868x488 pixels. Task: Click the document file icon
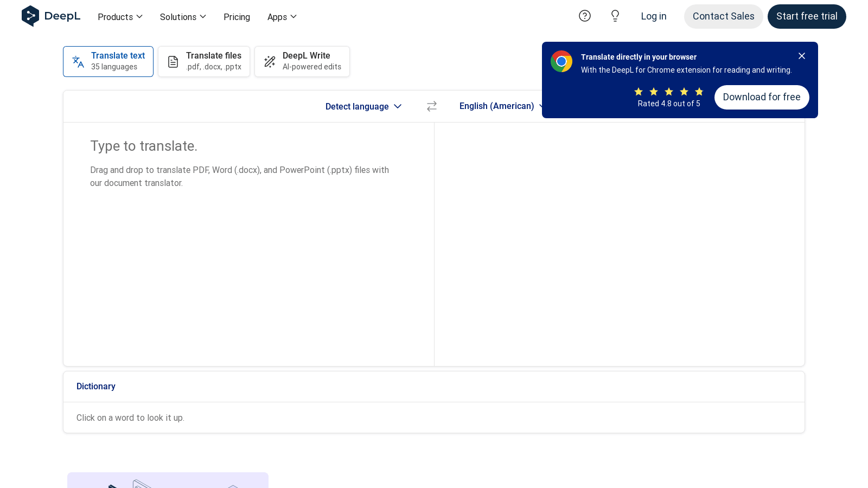173,62
